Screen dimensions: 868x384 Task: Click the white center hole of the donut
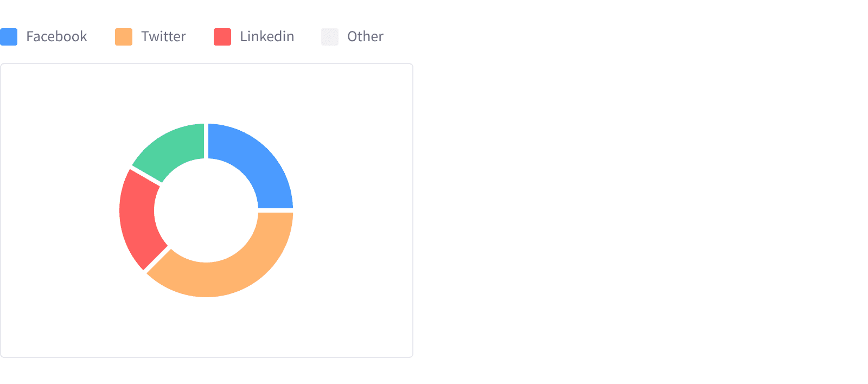(x=206, y=210)
